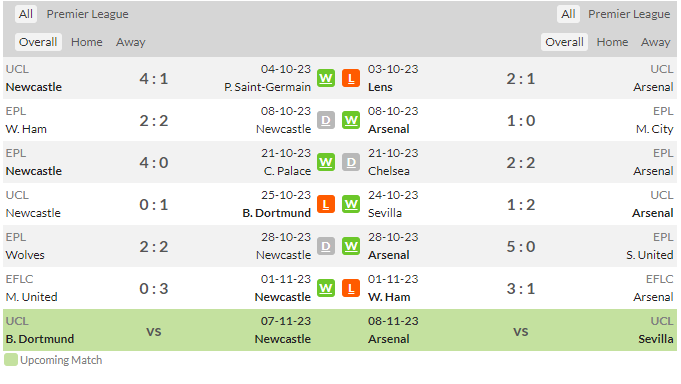Click the W badge for Newcastle vs P. Saint-Germain

pos(326,78)
